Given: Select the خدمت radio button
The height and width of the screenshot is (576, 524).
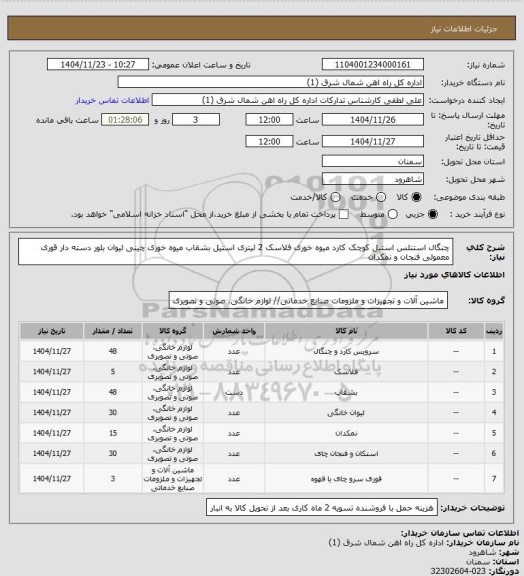Looking at the screenshot, I should pos(381,197).
